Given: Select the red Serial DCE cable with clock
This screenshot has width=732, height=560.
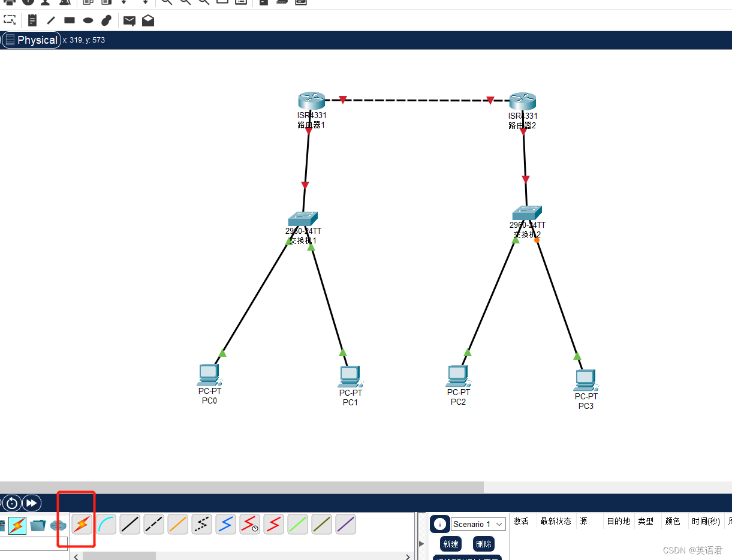Looking at the screenshot, I should coord(250,525).
